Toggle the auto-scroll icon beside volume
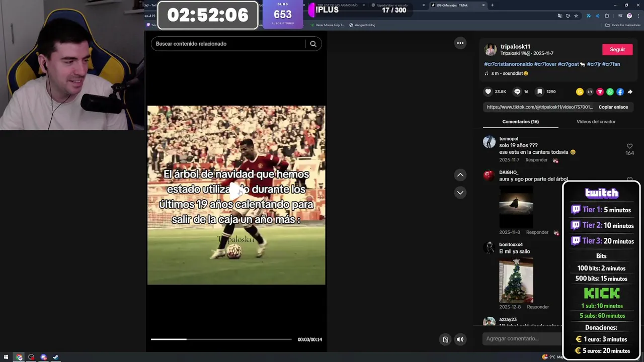Image resolution: width=644 pixels, height=362 pixels. click(x=445, y=339)
